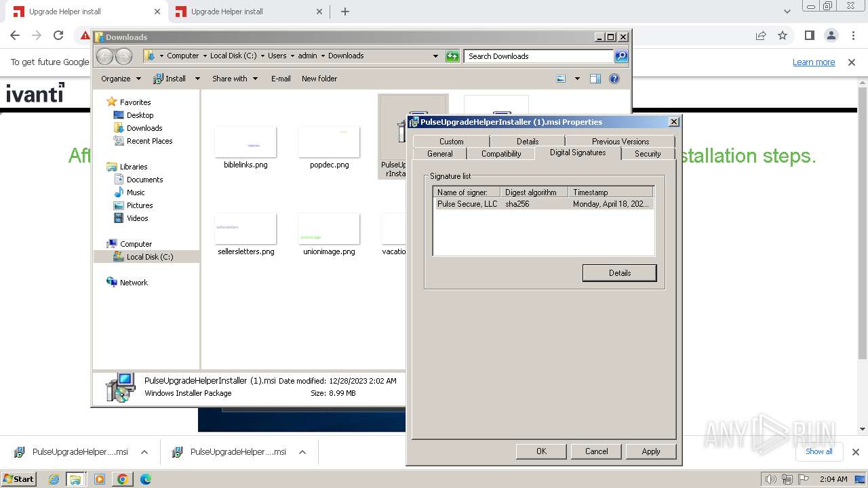Select Downloads in the navigation pane
868x488 pixels.
144,128
